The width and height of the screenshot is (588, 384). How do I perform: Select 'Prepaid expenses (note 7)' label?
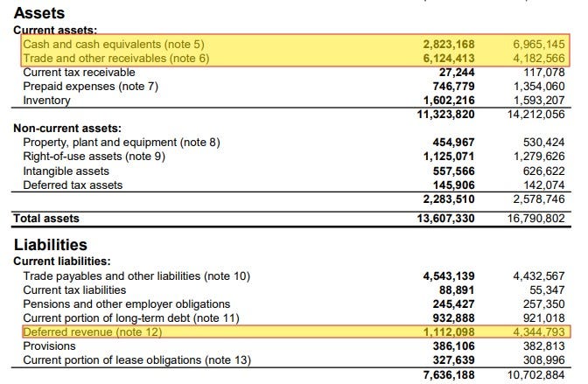click(x=90, y=87)
